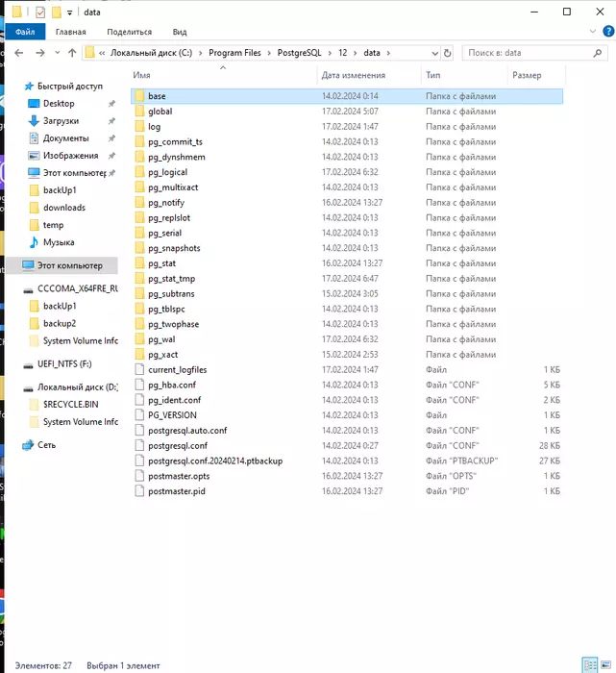Expand breadcrumb chevron after data
616x673 pixels.
(388, 53)
